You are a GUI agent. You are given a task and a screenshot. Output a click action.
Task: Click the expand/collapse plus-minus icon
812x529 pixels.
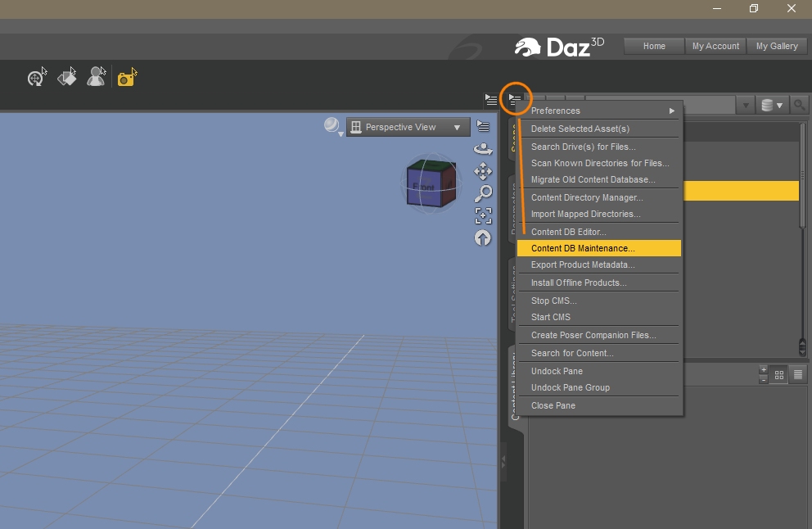coord(764,374)
